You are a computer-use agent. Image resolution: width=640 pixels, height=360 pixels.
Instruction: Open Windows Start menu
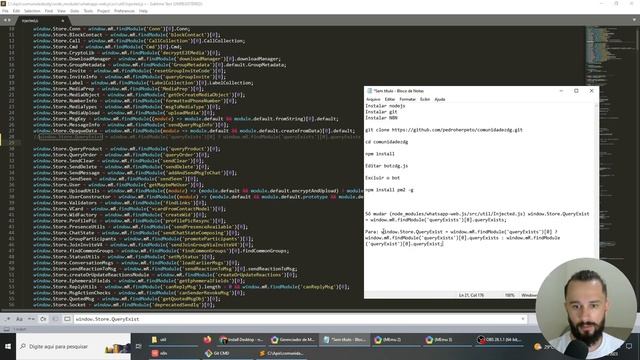8,346
